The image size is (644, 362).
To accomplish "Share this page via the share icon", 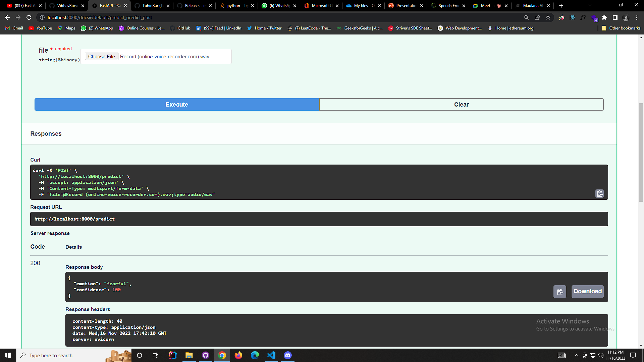I will 538,17.
